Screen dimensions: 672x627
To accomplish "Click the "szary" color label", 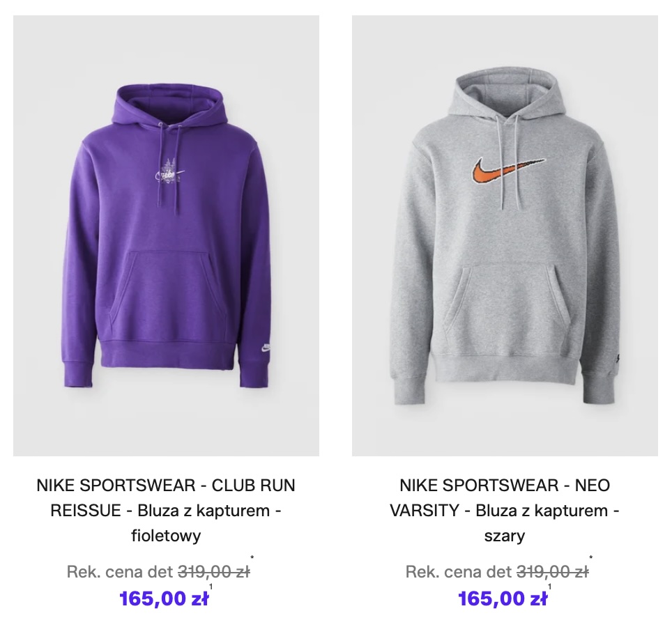I will pyautogui.click(x=505, y=536).
